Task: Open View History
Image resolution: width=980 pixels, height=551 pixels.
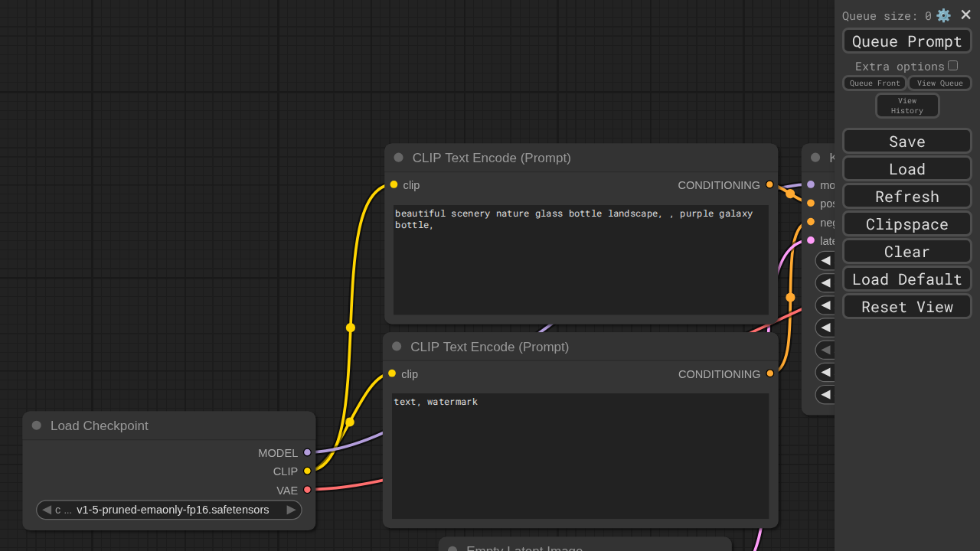Action: pos(907,106)
